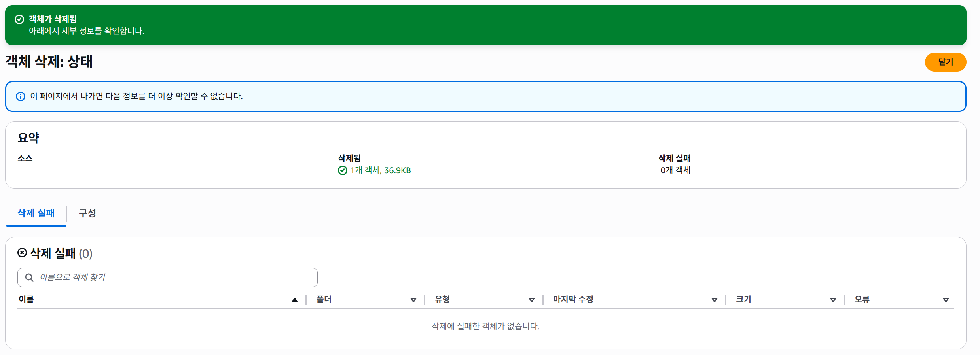
Task: Click the 오류 column header
Action: point(862,300)
